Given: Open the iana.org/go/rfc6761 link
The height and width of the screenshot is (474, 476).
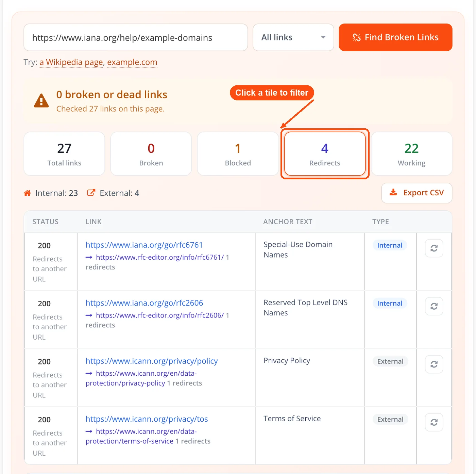Looking at the screenshot, I should click(144, 245).
